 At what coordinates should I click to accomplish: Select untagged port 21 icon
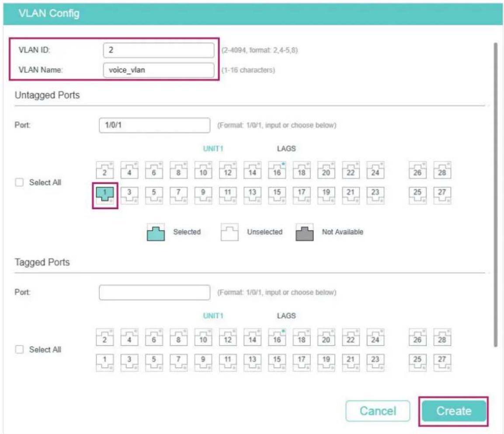coord(351,195)
